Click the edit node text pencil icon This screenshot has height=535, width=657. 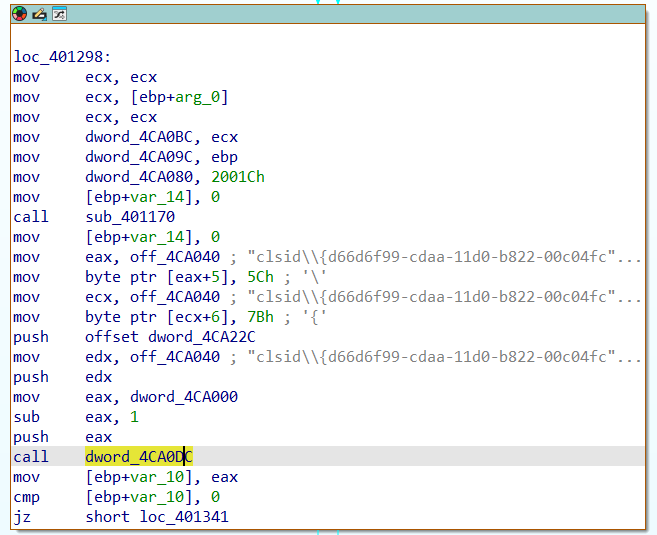(x=39, y=14)
